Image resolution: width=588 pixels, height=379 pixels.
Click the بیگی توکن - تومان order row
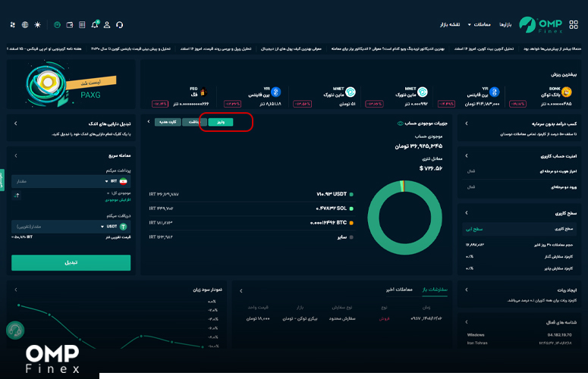tap(344, 318)
